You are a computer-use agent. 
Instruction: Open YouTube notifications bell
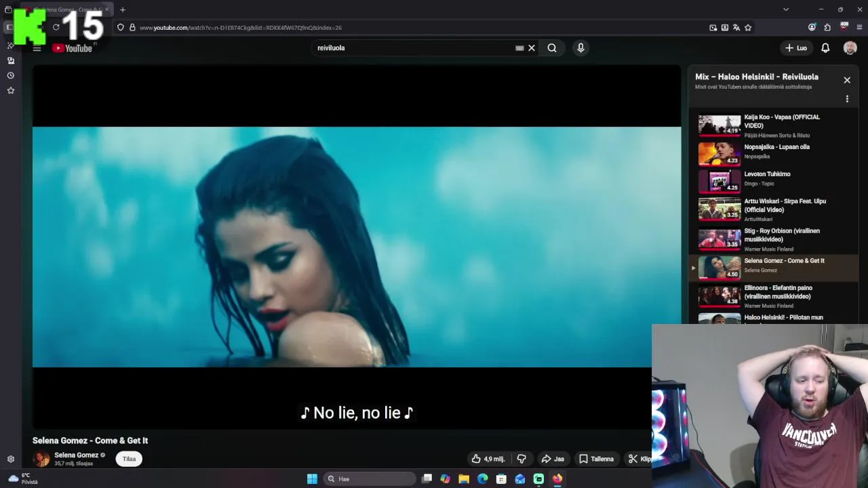[x=825, y=48]
